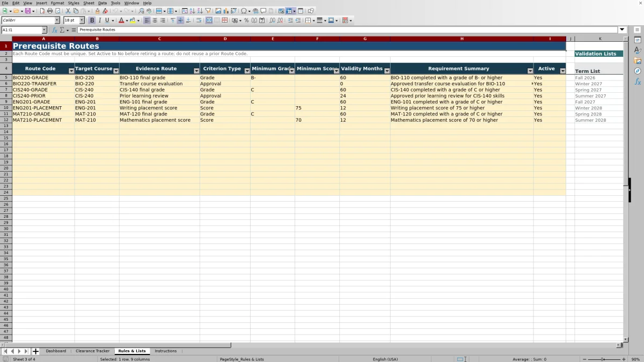Image resolution: width=644 pixels, height=362 pixels.
Task: Toggle Center Horizontally alignment
Action: coord(155,20)
